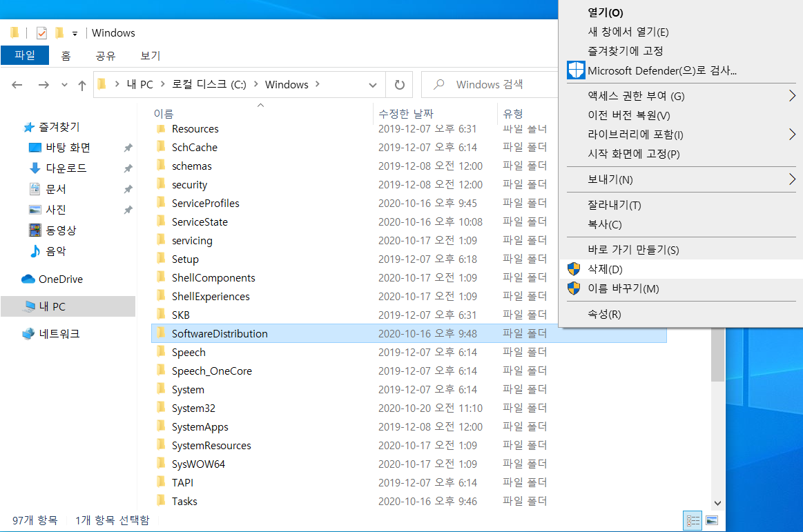Select the security folder icon

(x=161, y=184)
